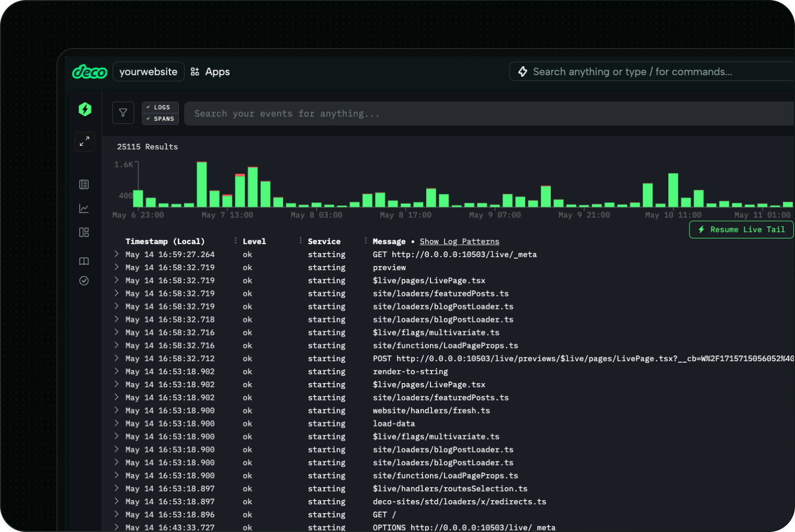This screenshot has width=795, height=532.
Task: Select the green lightning icon in the left sidebar
Action: 84,109
